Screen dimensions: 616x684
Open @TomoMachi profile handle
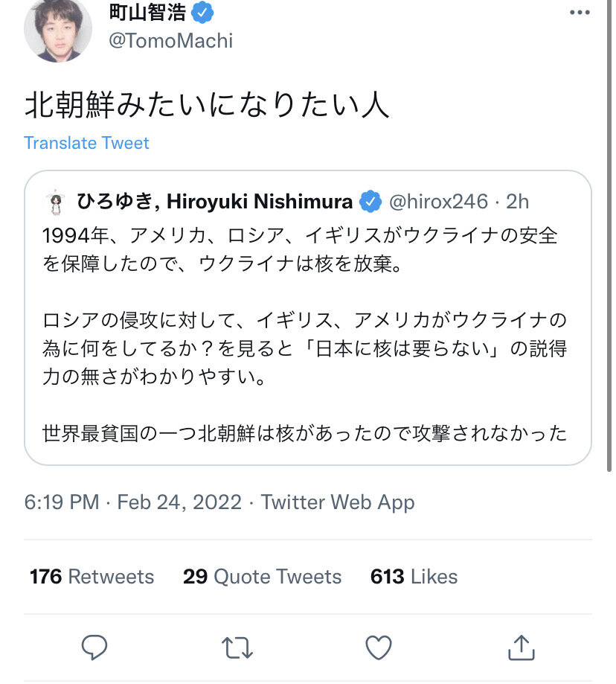(x=171, y=40)
